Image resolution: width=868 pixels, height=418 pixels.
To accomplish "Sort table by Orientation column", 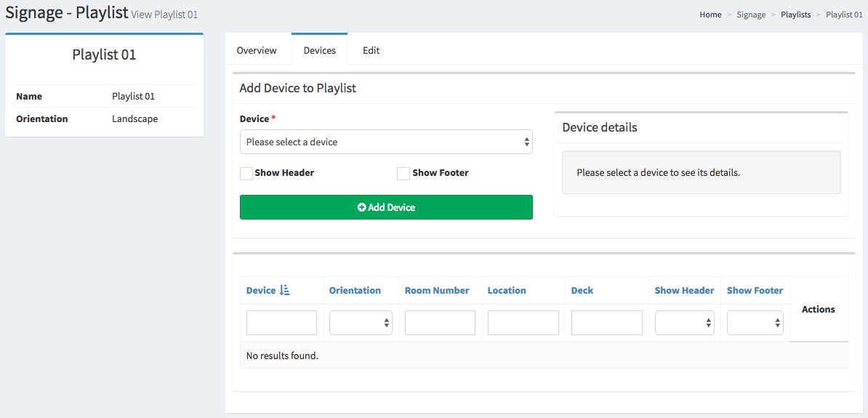I will click(355, 290).
